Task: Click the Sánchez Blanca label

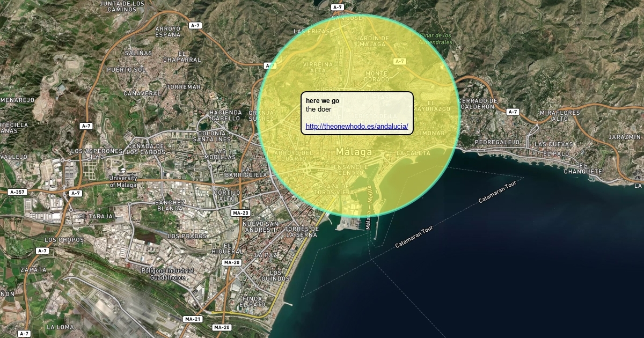Action: [170, 205]
